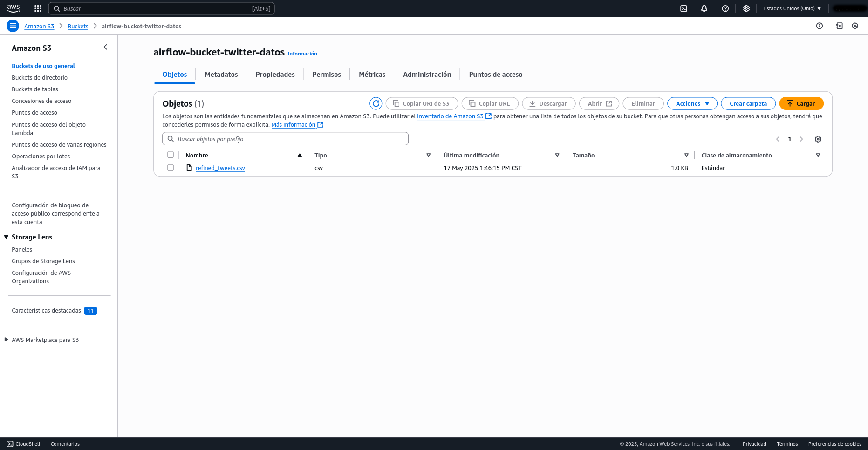
Task: Open the refined_tweets.csv object link
Action: (220, 168)
